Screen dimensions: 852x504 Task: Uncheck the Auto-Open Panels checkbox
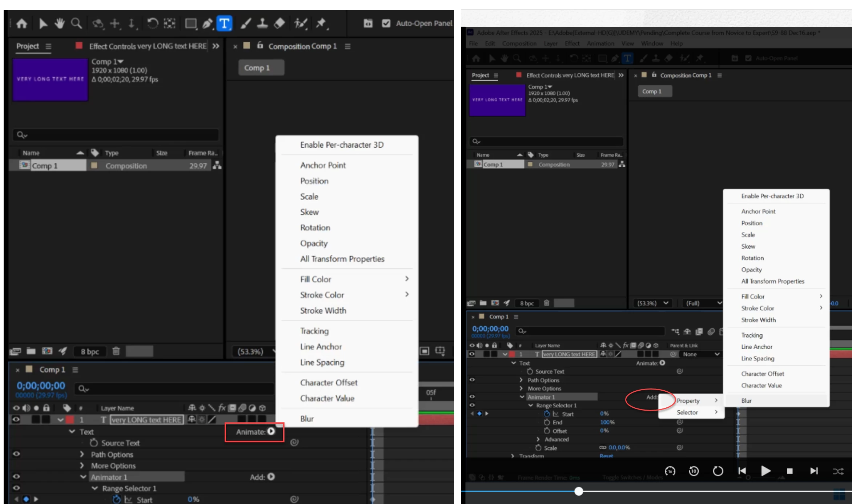coord(386,23)
